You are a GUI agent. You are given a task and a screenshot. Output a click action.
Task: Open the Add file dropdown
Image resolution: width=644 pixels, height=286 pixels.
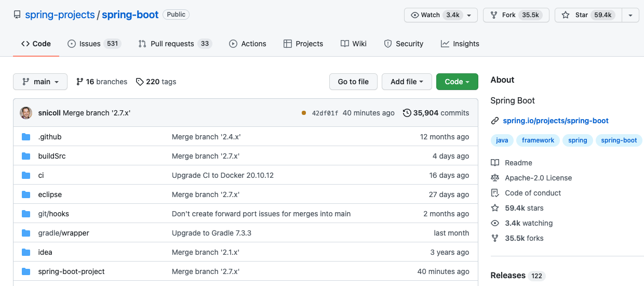pos(407,82)
